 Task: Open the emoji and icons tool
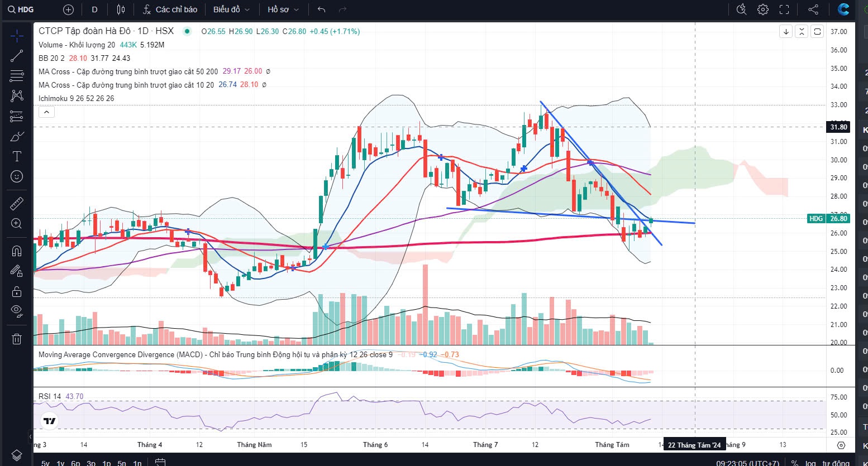17,176
